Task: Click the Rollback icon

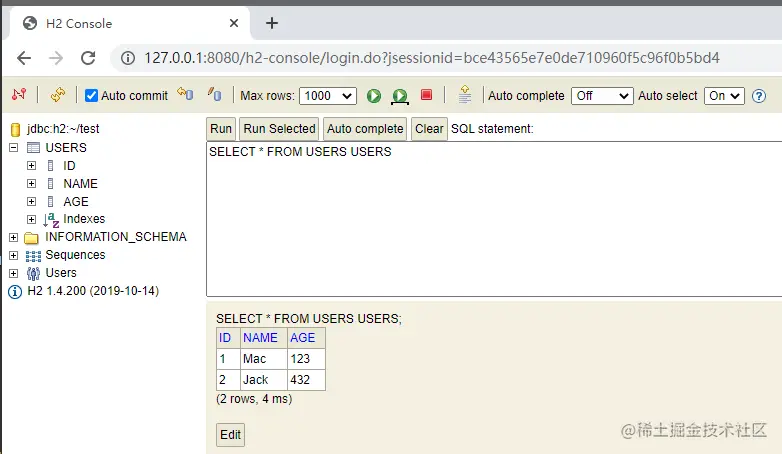Action: click(x=186, y=94)
